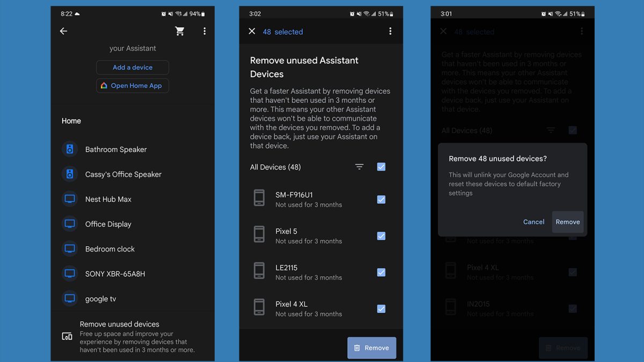
Task: Uncheck the Pixel 5 checkbox
Action: coord(381,236)
